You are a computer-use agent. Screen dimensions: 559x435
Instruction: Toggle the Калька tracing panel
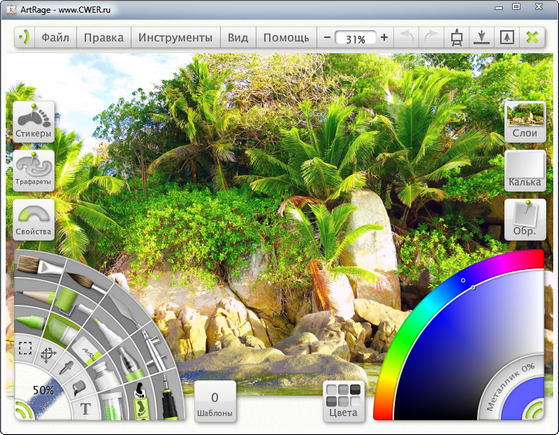525,170
